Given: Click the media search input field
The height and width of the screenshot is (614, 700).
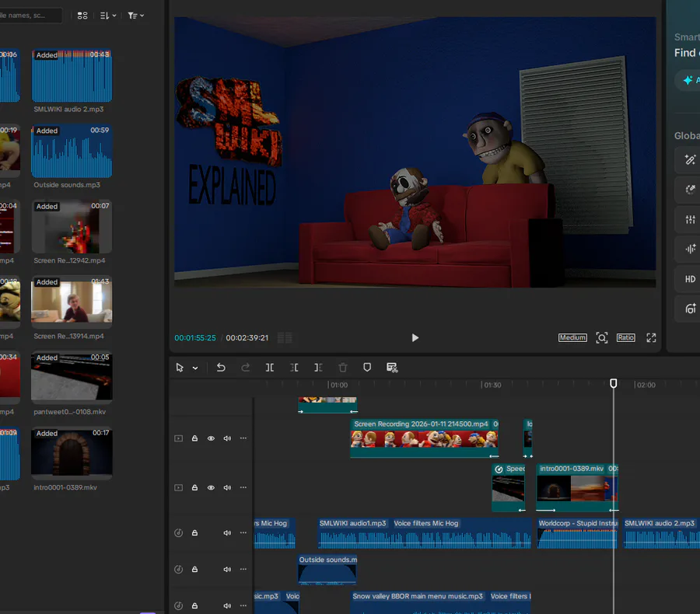Looking at the screenshot, I should point(30,16).
